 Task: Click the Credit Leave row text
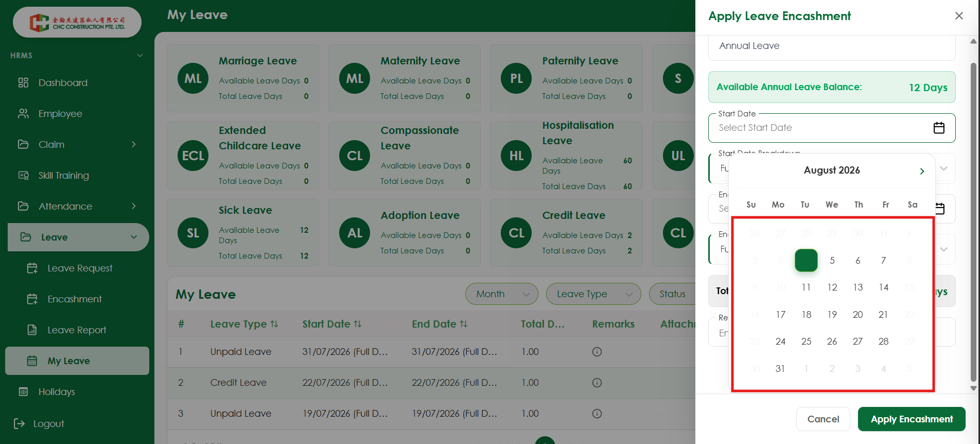(238, 383)
